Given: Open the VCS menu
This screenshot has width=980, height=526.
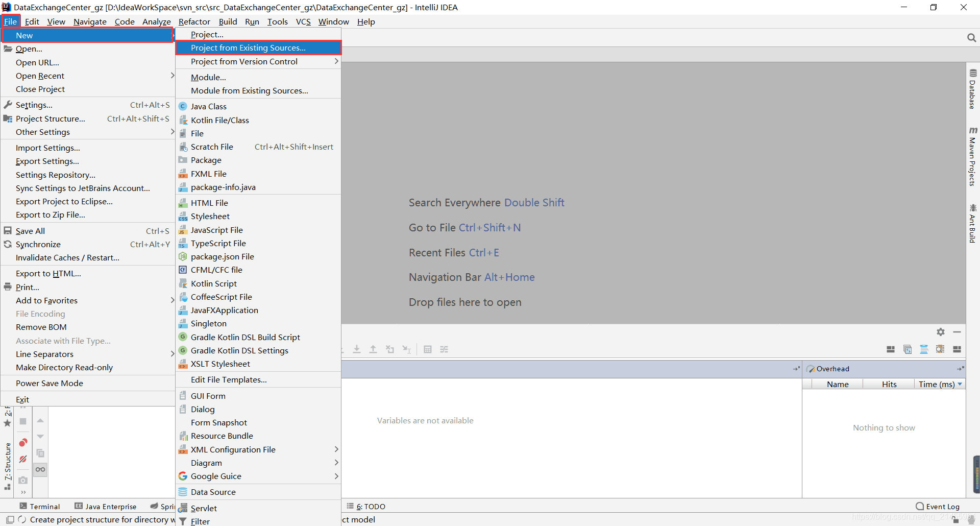Looking at the screenshot, I should (x=303, y=21).
